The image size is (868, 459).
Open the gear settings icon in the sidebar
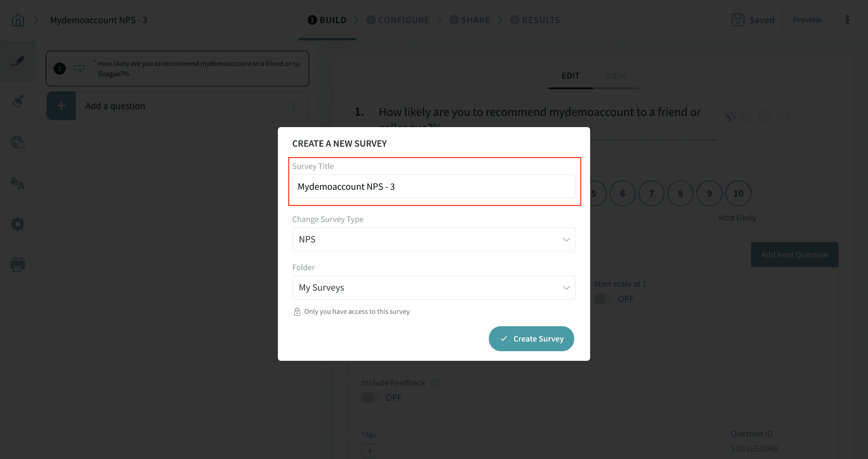(x=18, y=224)
